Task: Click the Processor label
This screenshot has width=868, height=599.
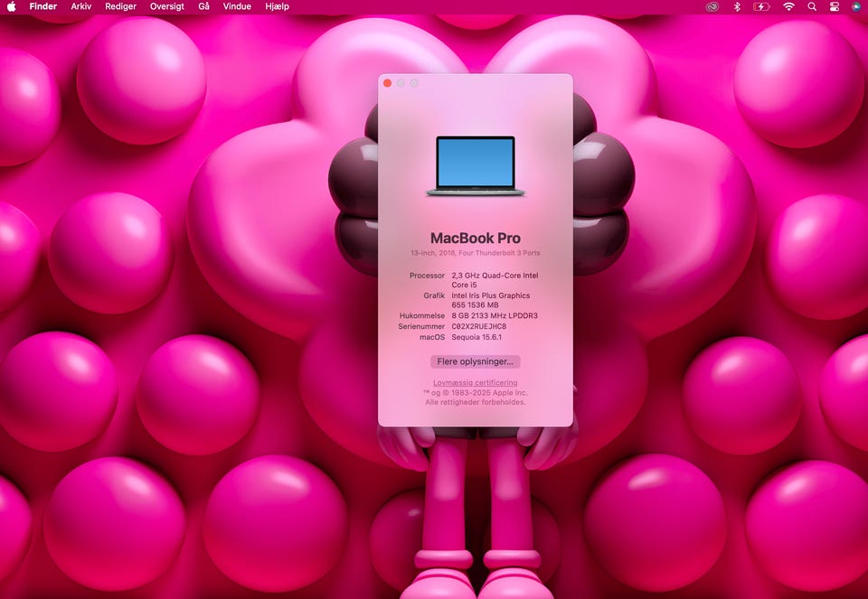Action: 427,276
